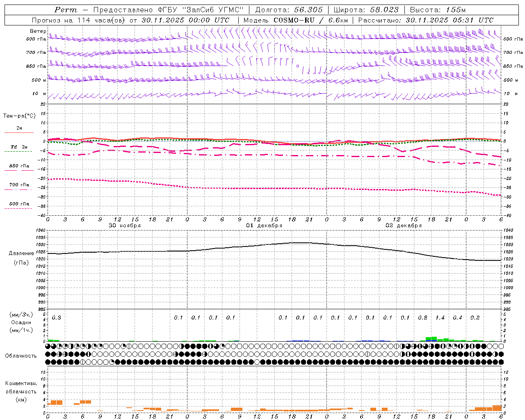Viewport: 525px width, 420px height.
Task: Click the precipitation value "0.2"
Action: click(x=475, y=318)
